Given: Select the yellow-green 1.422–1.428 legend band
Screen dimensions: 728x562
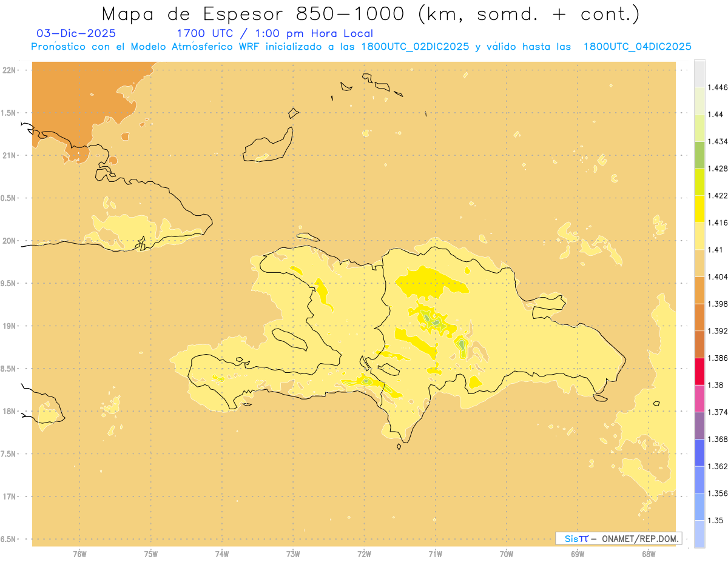Looking at the screenshot, I should tap(699, 182).
